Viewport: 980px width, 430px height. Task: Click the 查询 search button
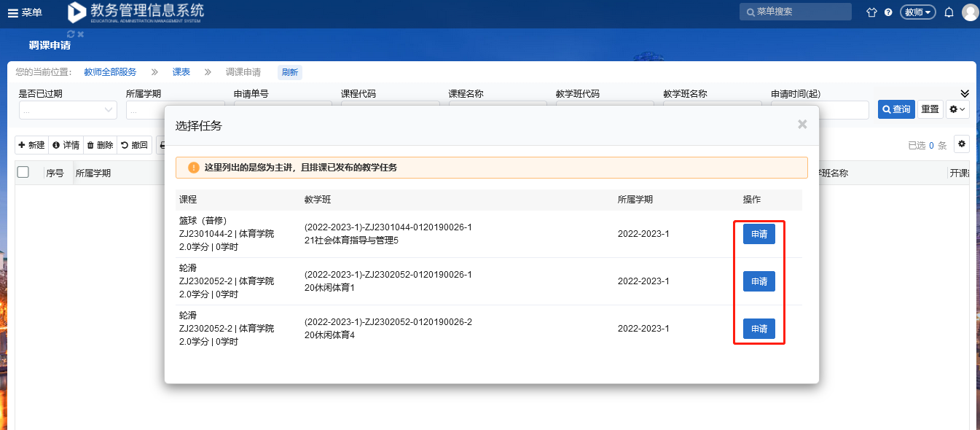(x=895, y=109)
